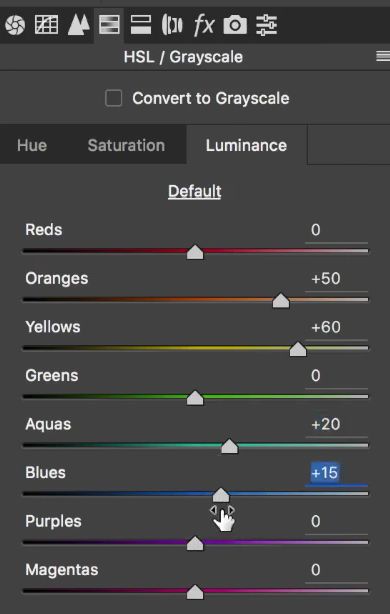
Task: Open the Detail panel triangles icon
Action: pyautogui.click(x=78, y=25)
